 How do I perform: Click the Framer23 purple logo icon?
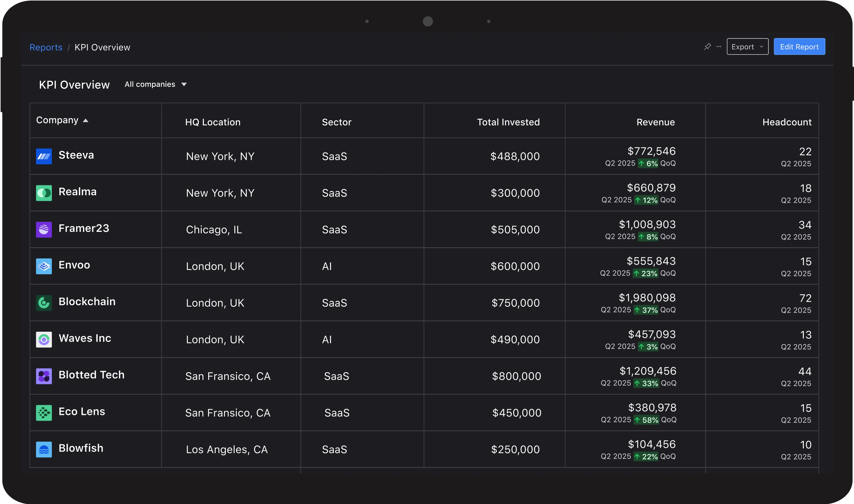click(44, 230)
